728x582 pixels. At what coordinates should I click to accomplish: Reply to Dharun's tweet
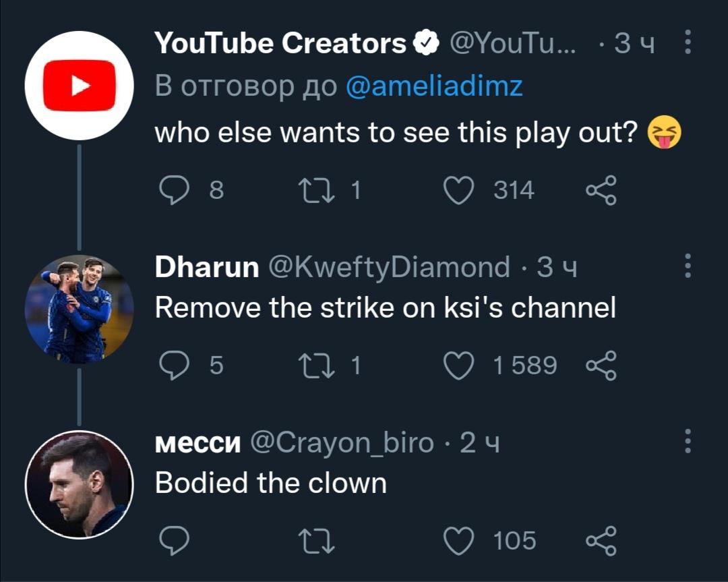pyautogui.click(x=174, y=365)
